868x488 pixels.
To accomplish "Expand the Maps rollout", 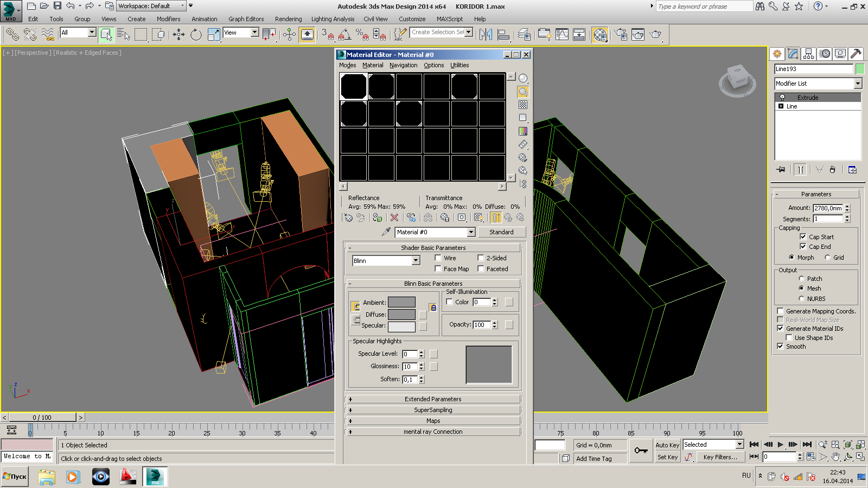I will 433,421.
